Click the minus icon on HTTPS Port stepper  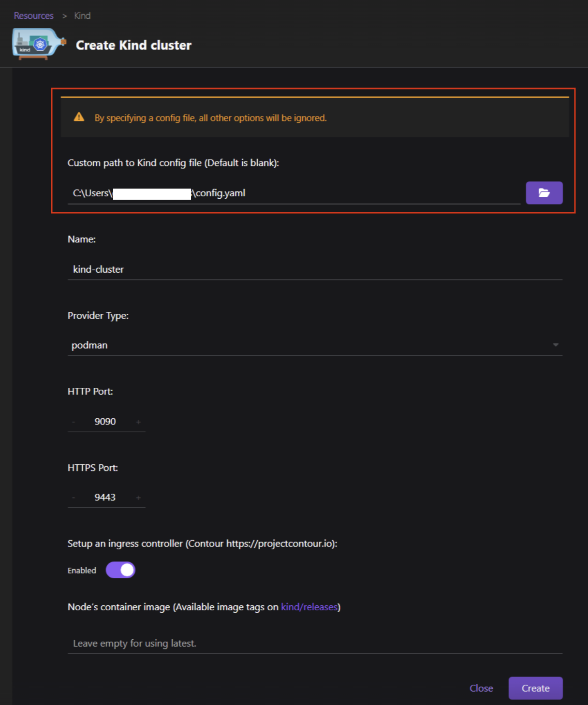tap(73, 497)
